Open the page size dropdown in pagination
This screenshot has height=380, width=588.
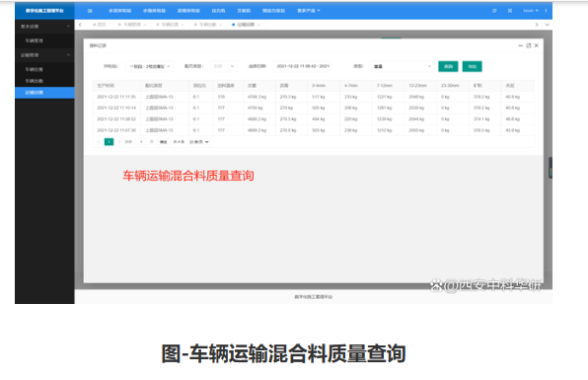(198, 142)
